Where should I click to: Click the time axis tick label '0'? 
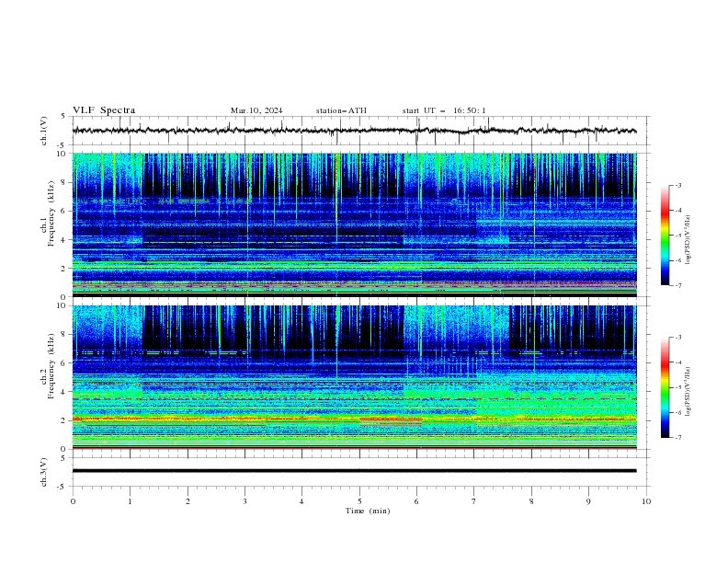click(73, 501)
